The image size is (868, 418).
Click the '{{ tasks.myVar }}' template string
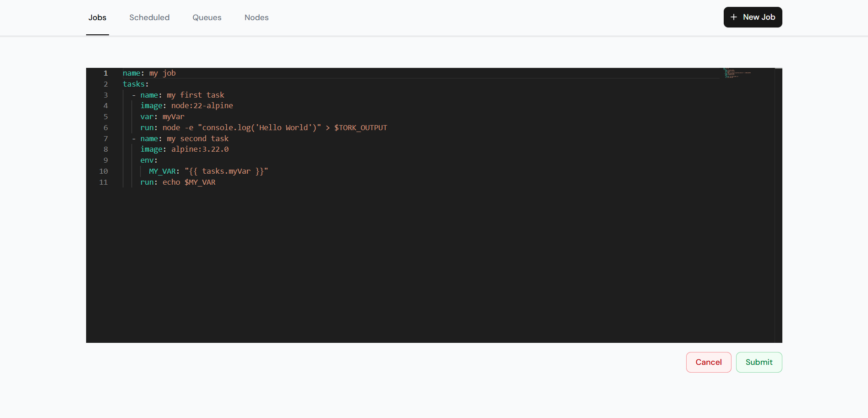click(x=226, y=171)
